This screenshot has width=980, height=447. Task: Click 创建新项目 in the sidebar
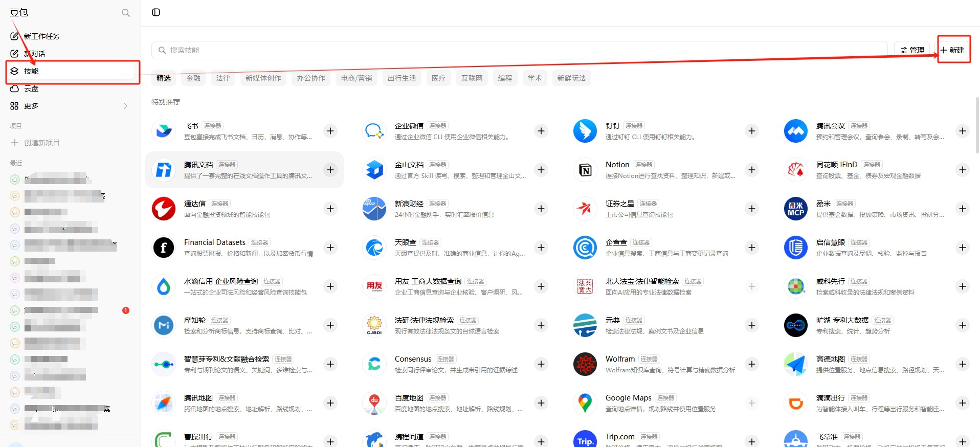click(x=70, y=143)
